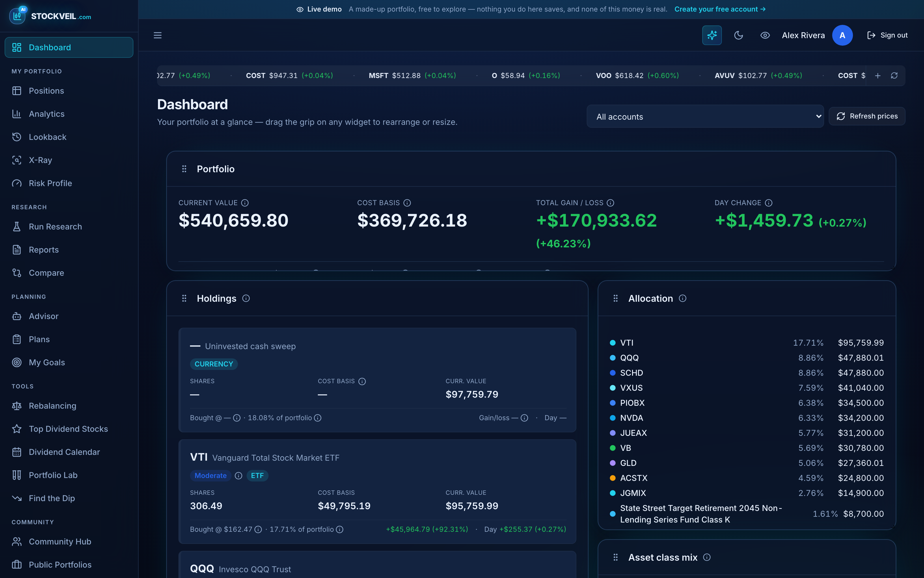The image size is (924, 578).
Task: Click info icon beside Bought @ $162.47
Action: click(x=258, y=529)
